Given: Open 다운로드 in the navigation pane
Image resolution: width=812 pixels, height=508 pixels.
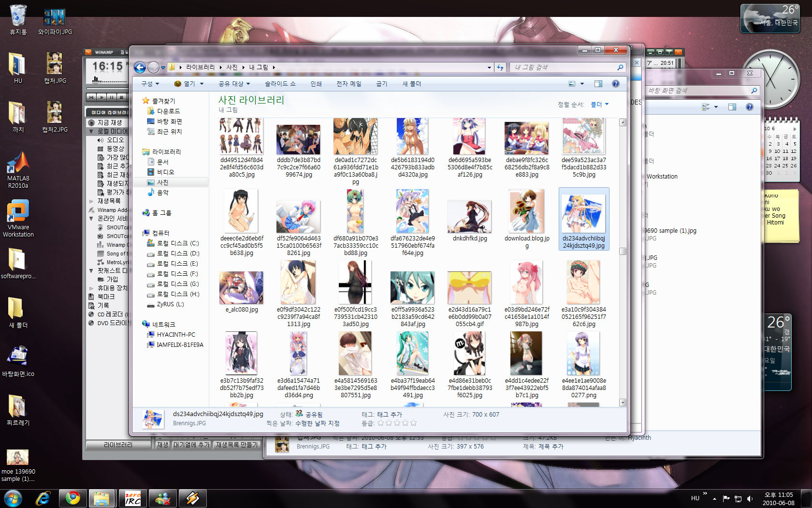Looking at the screenshot, I should [x=168, y=111].
